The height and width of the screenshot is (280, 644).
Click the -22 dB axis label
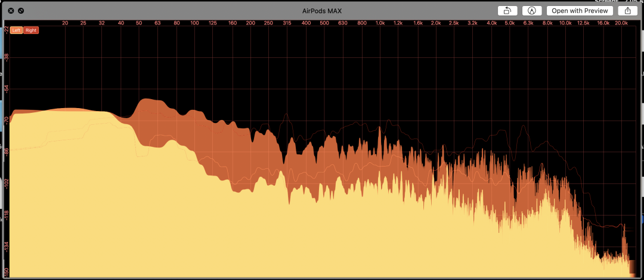(7, 29)
